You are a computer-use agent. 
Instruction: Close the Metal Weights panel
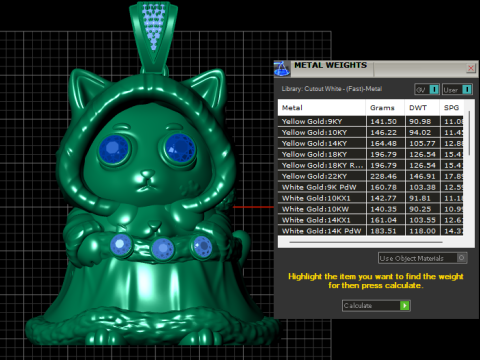coord(471,68)
